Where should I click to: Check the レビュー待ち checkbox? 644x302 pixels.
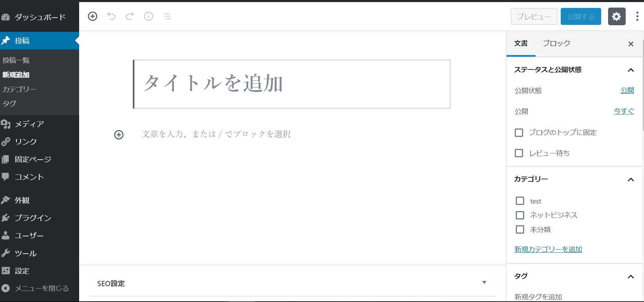(519, 153)
